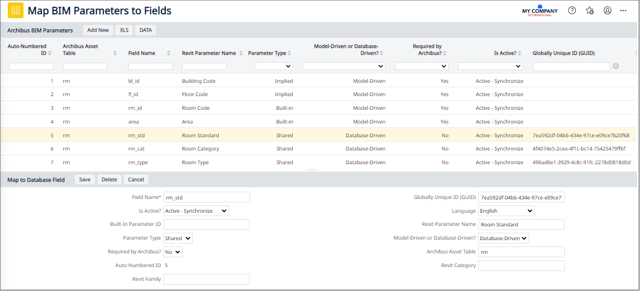This screenshot has width=644, height=295.
Task: Sort by Field Name column arrows
Action: 168,53
